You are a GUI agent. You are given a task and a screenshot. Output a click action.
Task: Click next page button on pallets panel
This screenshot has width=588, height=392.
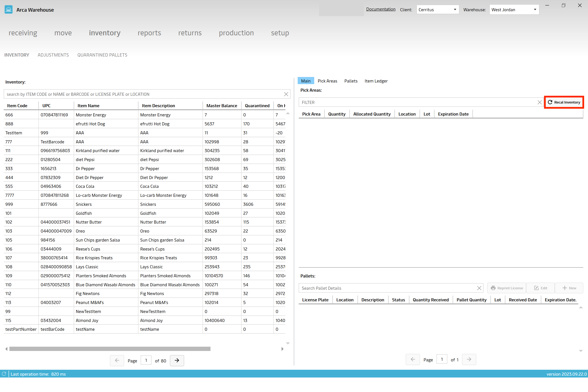(469, 360)
